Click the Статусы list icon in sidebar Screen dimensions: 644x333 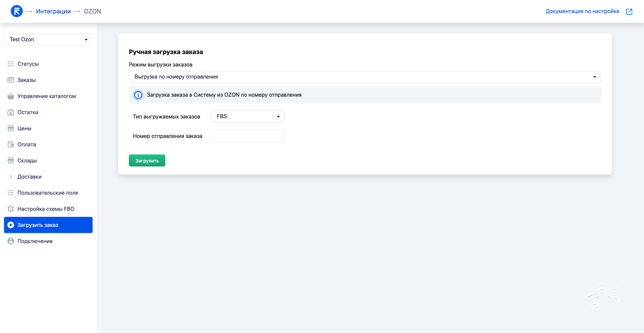point(11,64)
